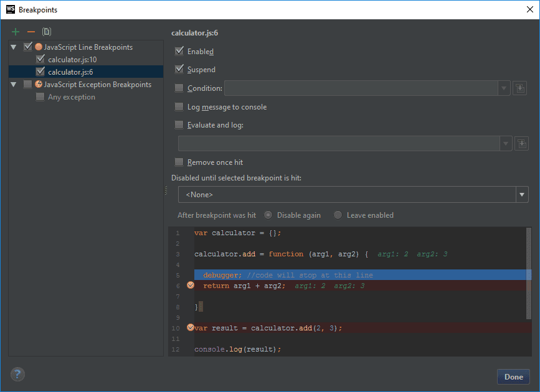
Task: Click the 'return arg1 + arg2;' code line
Action: [x=244, y=286]
